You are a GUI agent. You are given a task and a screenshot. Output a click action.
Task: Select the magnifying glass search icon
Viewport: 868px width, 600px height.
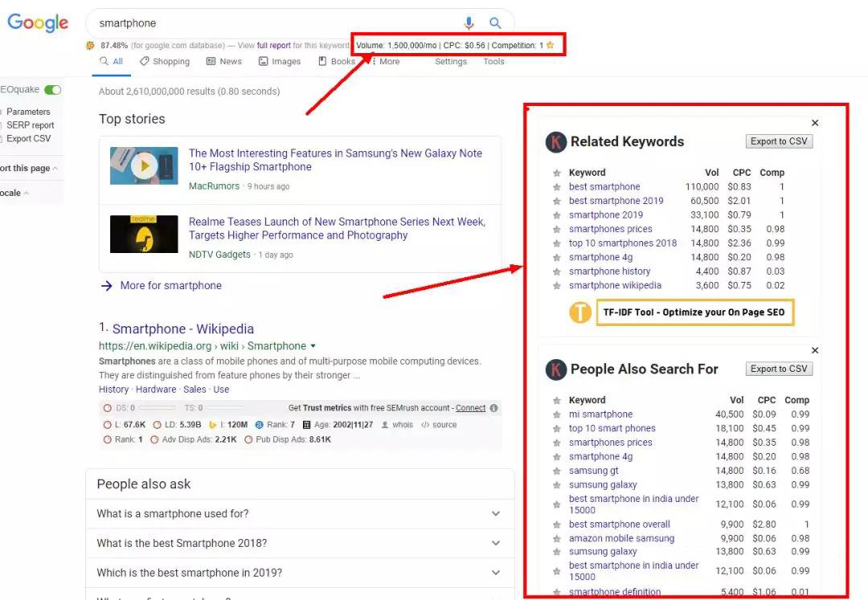point(496,22)
